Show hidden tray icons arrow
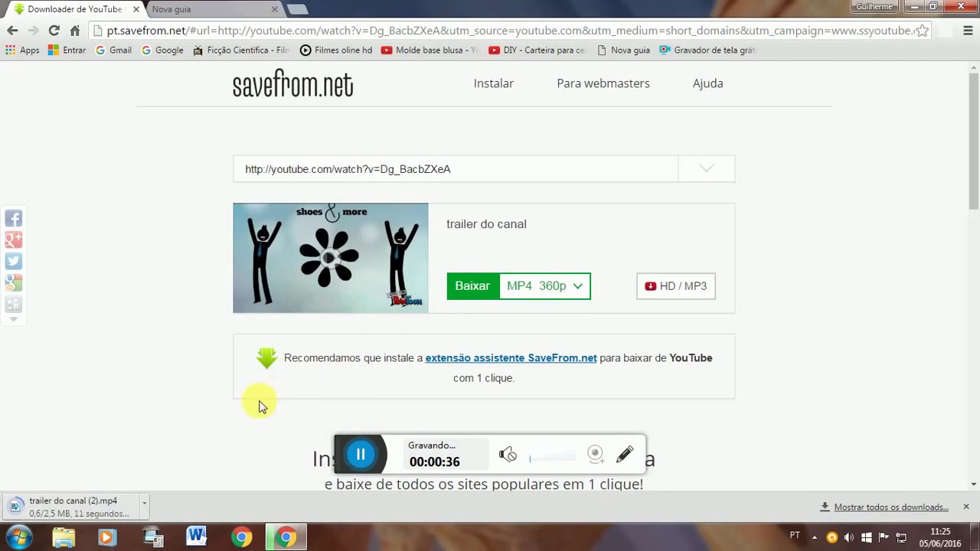The image size is (980, 551). tap(814, 537)
